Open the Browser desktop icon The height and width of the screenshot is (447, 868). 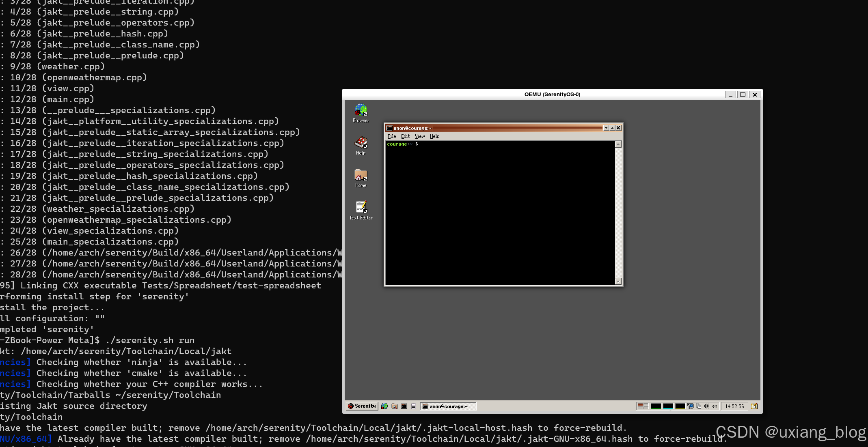tap(361, 110)
